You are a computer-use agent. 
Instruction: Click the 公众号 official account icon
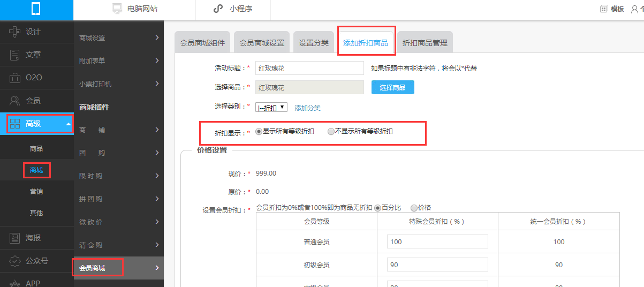point(15,261)
